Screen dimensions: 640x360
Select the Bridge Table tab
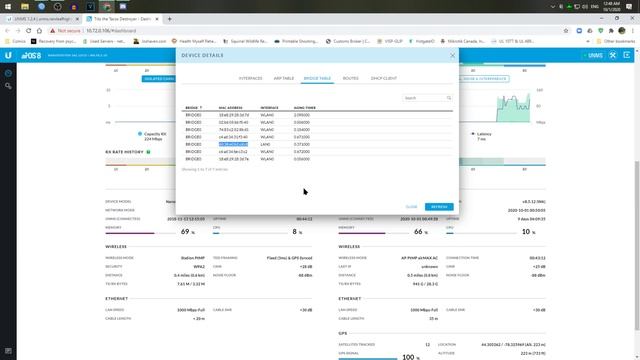click(x=317, y=78)
